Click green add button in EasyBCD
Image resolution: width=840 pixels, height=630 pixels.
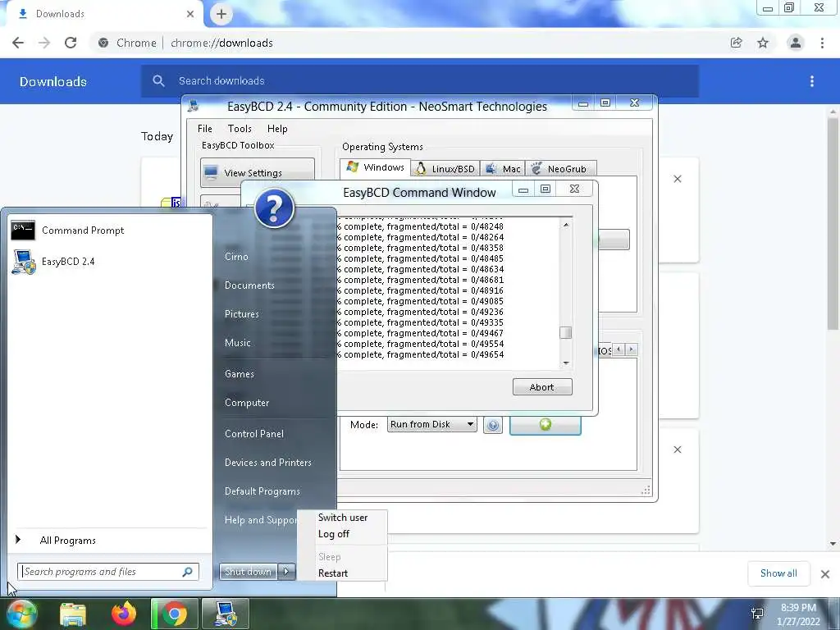(546, 426)
